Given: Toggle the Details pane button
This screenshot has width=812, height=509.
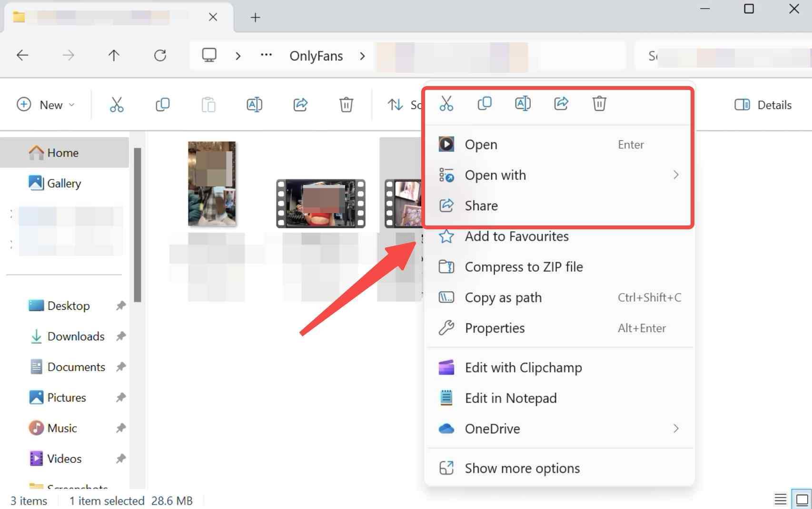Looking at the screenshot, I should coord(763,105).
